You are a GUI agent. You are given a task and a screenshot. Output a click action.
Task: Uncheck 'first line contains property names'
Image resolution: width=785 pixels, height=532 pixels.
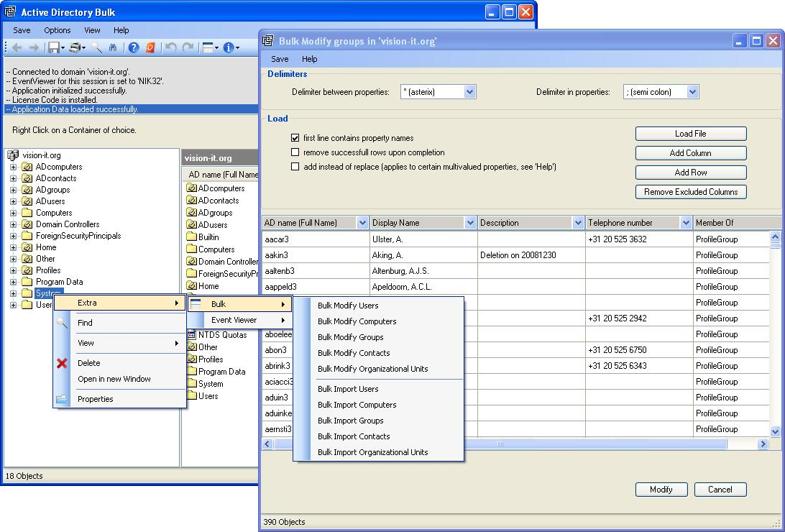(x=295, y=137)
